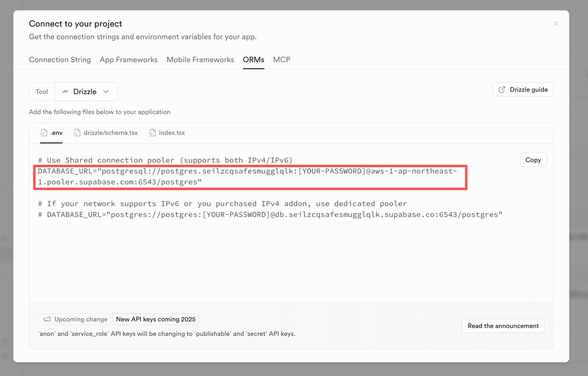Expand the Drizzle tool dropdown chevron
The width and height of the screenshot is (588, 376).
[106, 92]
